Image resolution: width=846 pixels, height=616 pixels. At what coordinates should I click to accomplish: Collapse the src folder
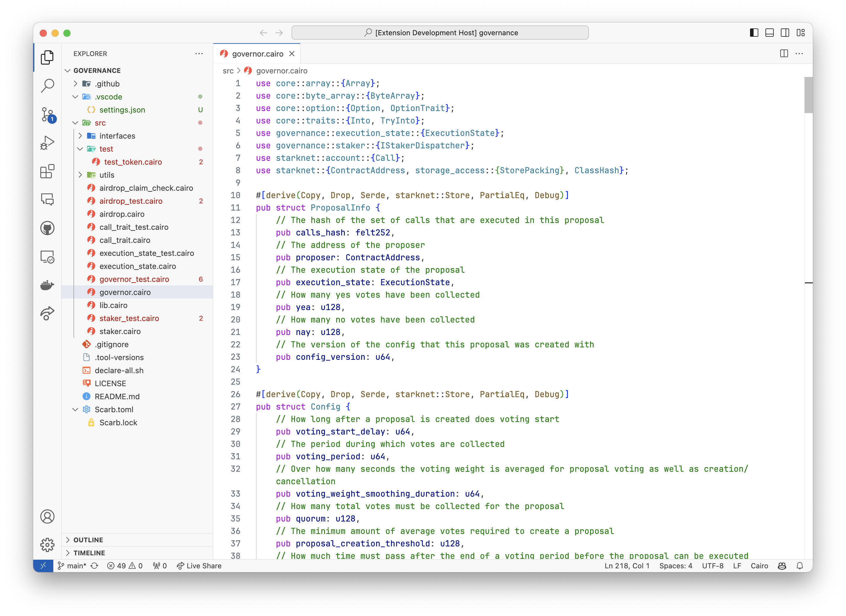click(x=75, y=123)
